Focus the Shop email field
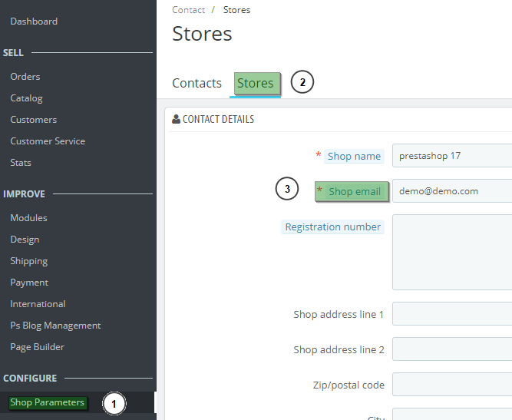This screenshot has width=512, height=420. pos(451,191)
